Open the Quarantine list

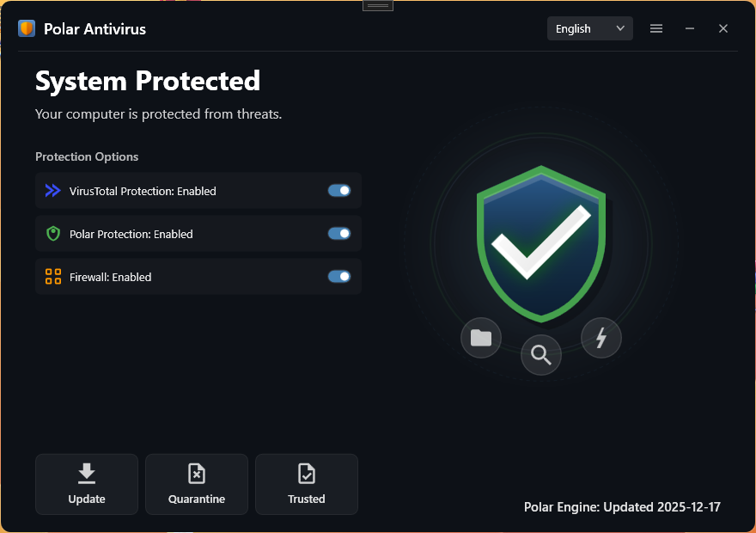[197, 484]
